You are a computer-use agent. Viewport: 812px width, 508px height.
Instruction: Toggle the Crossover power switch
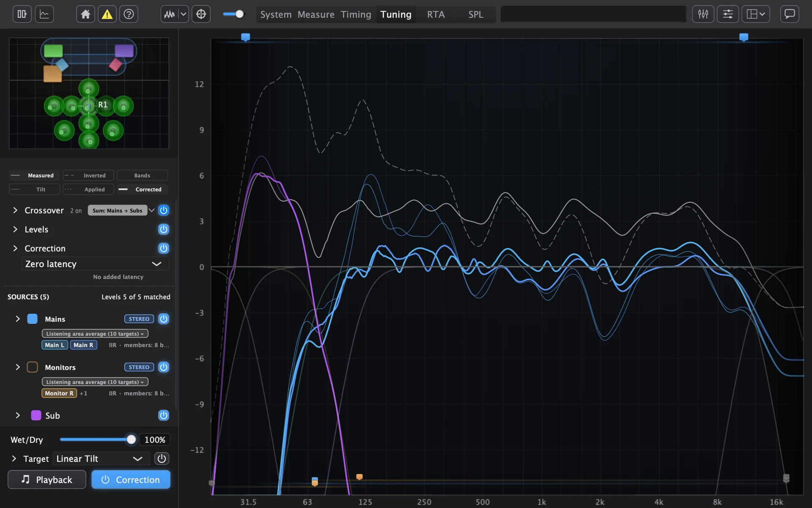(164, 210)
